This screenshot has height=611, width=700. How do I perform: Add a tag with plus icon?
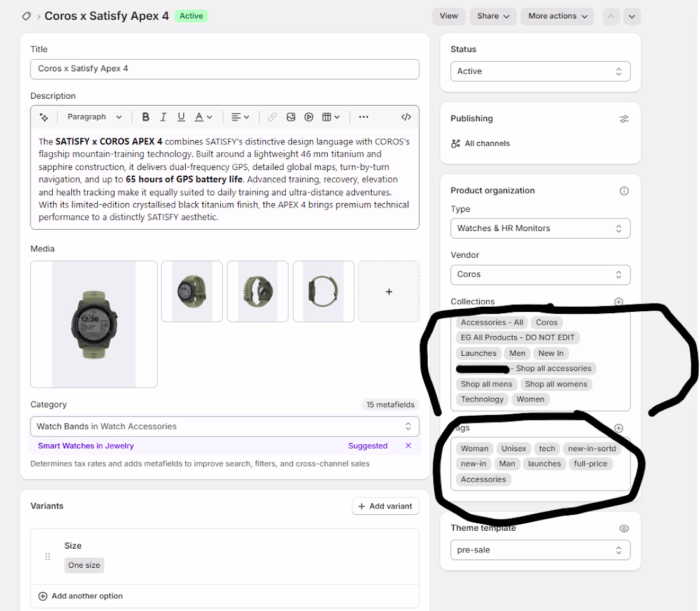point(619,428)
